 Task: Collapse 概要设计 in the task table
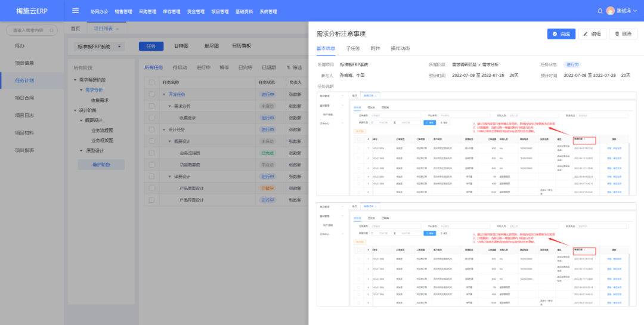170,141
